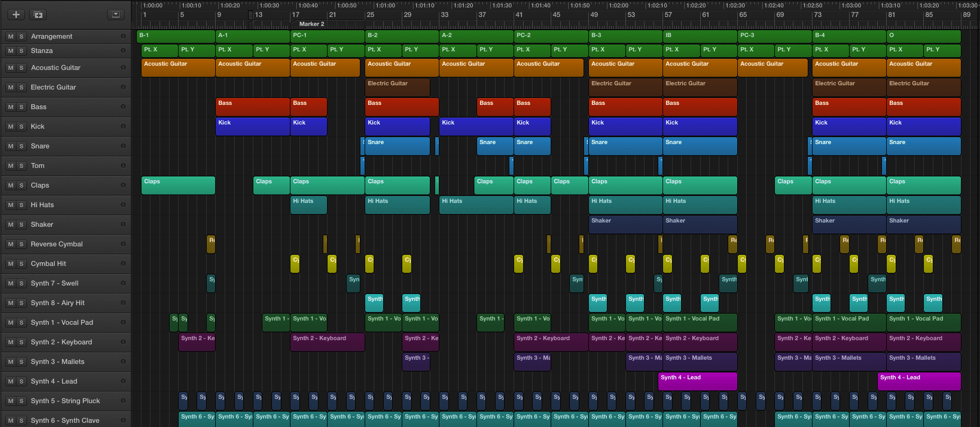Screen dimensions: 980x427
Task: Click the Electric Guitar track status dot
Action: [x=123, y=87]
